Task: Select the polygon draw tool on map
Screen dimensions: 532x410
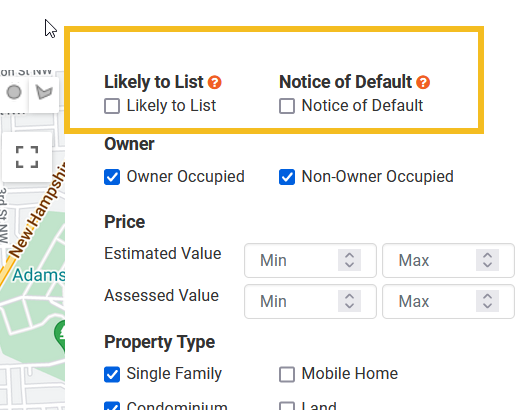Action: pos(44,92)
